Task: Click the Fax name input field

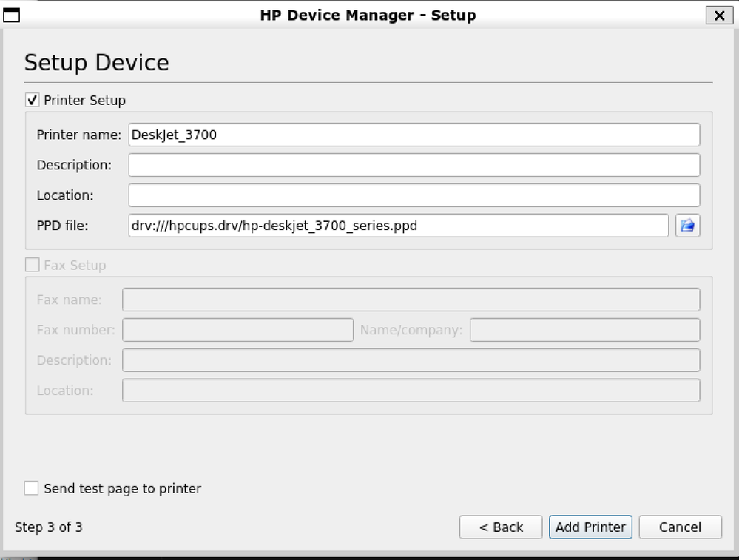Action: pos(411,300)
